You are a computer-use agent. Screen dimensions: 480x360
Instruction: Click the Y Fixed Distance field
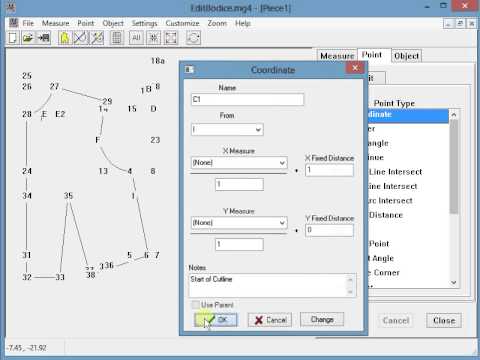click(329, 230)
